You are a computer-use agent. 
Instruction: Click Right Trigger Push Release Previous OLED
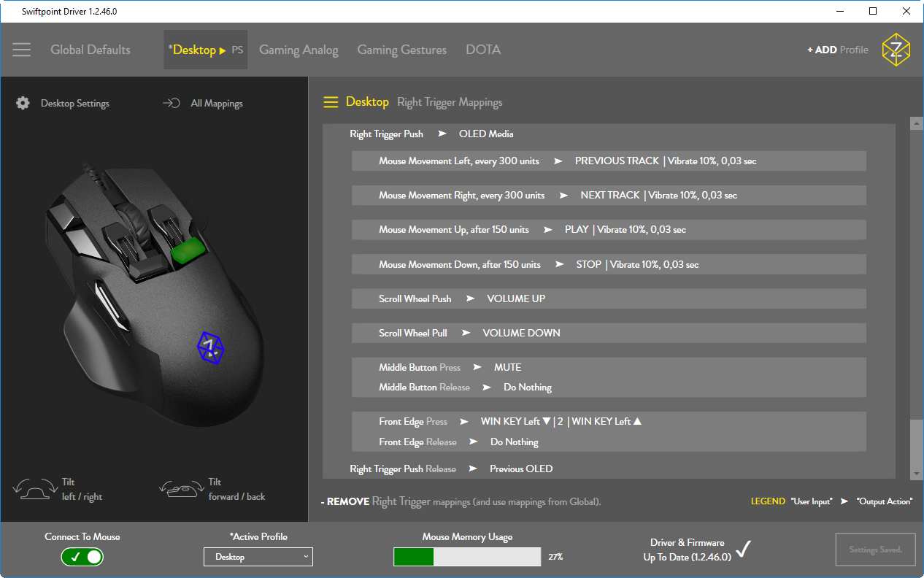(451, 469)
